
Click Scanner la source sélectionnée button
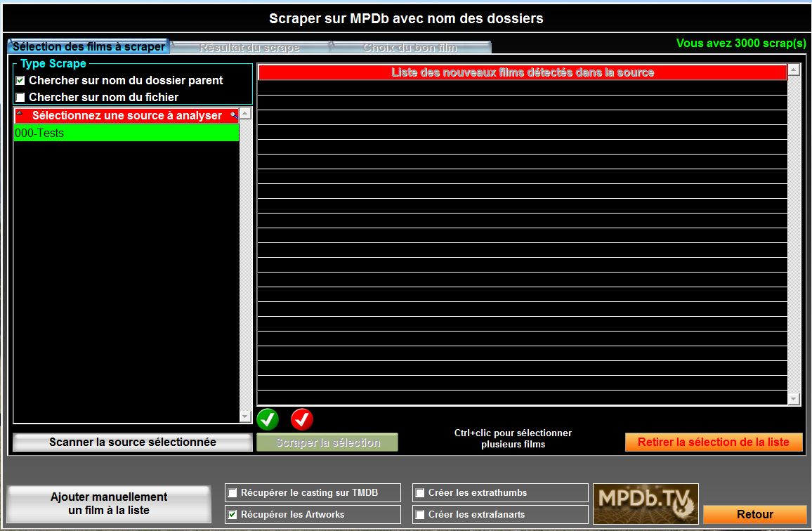pos(133,442)
